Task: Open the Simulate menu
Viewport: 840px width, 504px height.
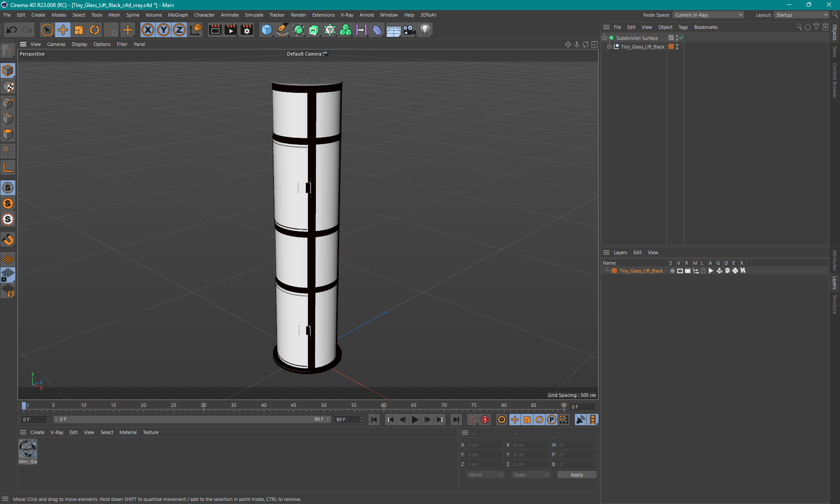Action: 254,15
